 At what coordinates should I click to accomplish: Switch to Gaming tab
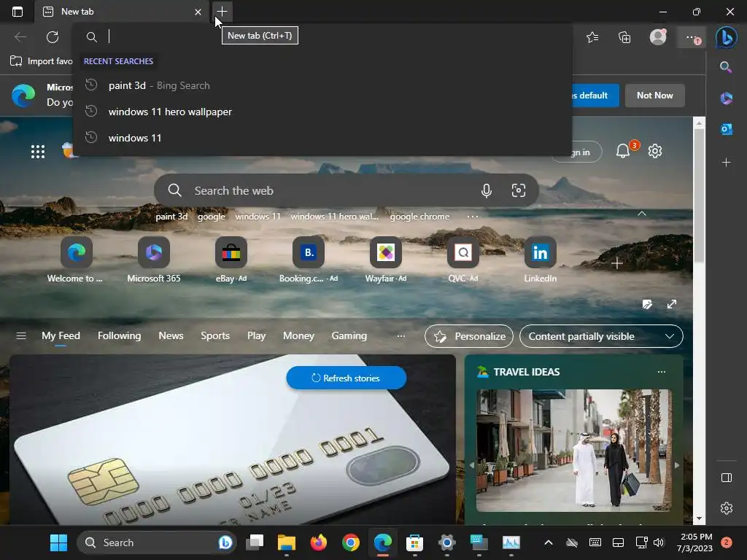tap(349, 335)
